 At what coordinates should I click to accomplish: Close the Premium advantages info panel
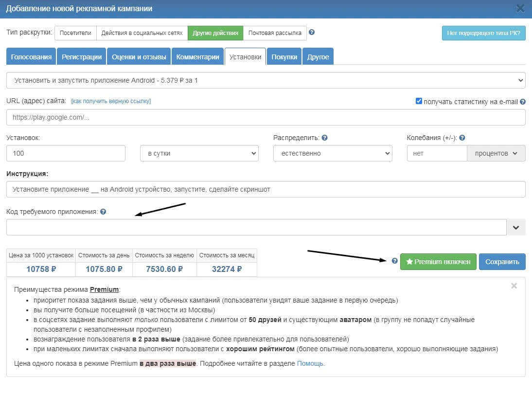click(514, 286)
